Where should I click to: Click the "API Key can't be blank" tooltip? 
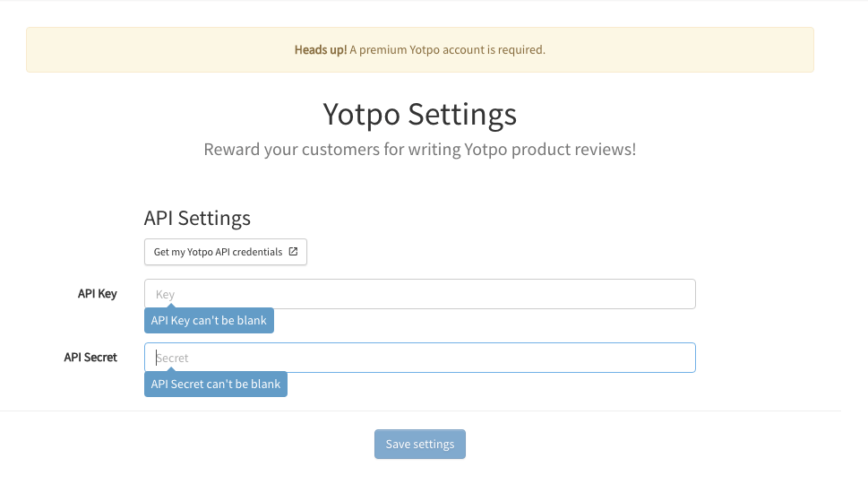click(x=209, y=321)
